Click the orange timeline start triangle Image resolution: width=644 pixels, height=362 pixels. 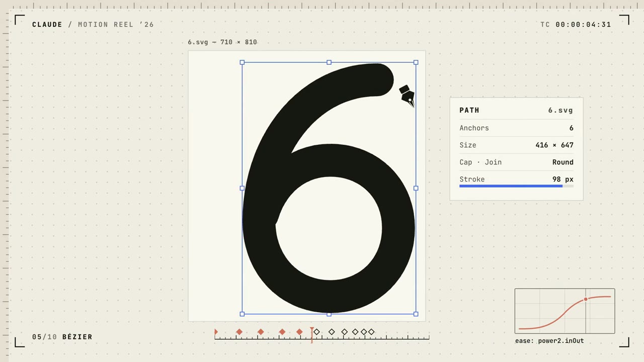216,332
